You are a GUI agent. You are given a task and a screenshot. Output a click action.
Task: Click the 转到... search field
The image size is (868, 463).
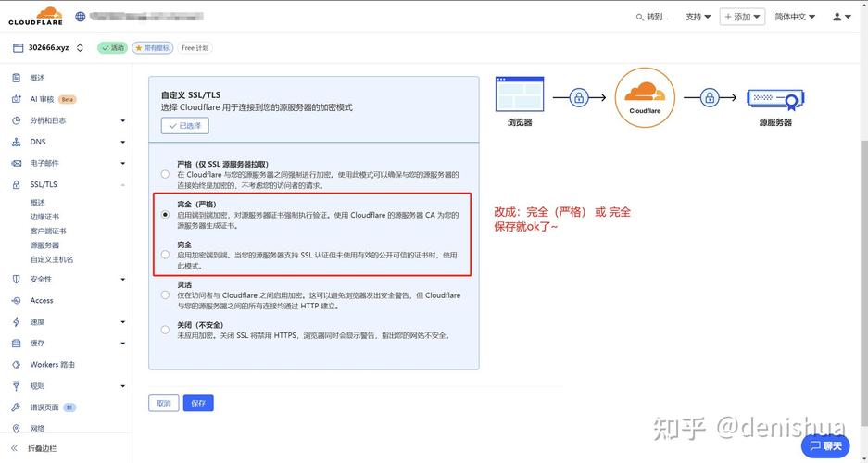(652, 18)
